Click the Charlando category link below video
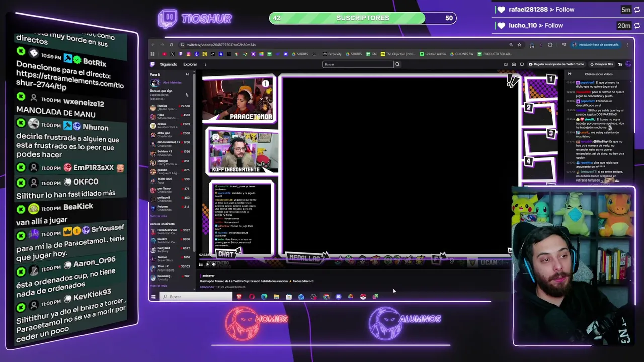This screenshot has height=362, width=644. point(207,287)
